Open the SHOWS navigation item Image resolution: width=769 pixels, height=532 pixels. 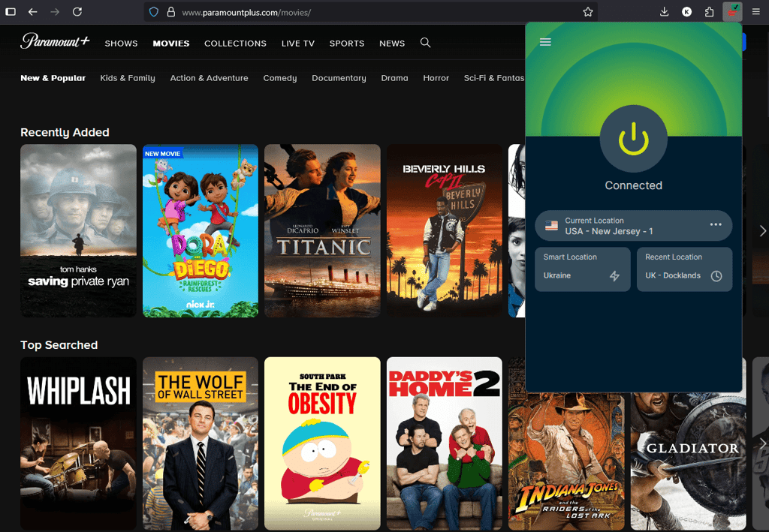click(x=121, y=43)
